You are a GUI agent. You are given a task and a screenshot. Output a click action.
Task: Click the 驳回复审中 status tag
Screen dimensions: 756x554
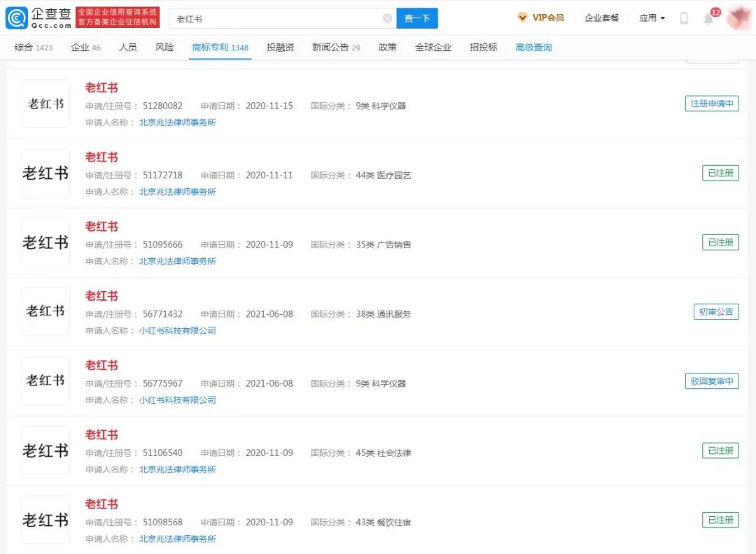coord(711,381)
